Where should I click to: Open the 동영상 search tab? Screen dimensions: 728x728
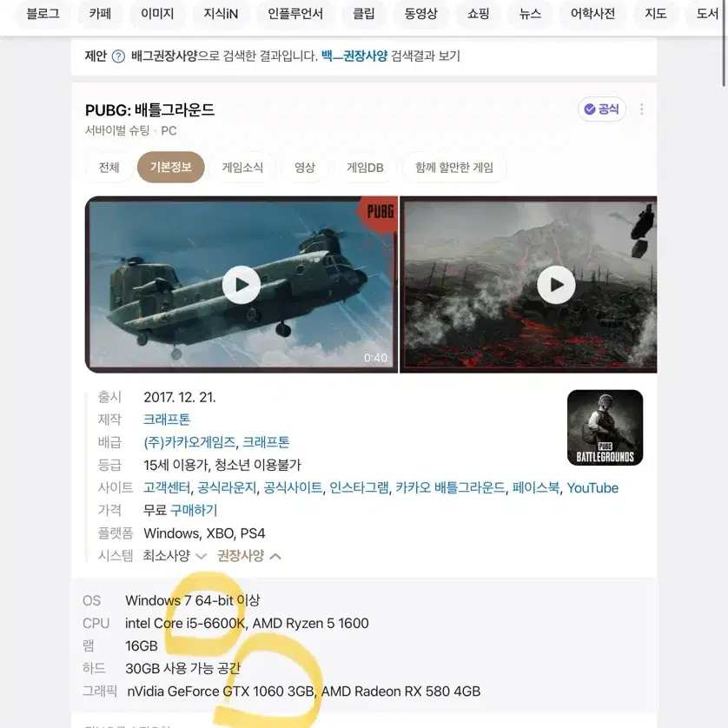click(421, 14)
